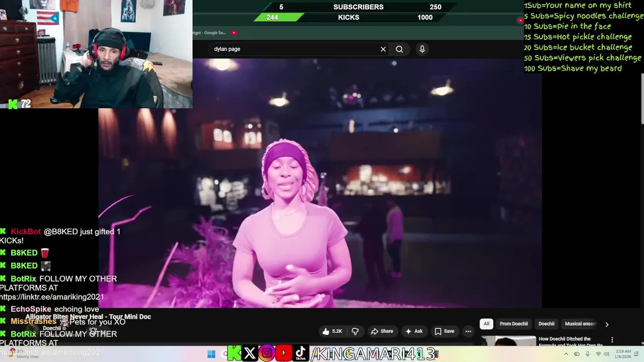Select the 'From Doechii' filter chip

(514, 324)
